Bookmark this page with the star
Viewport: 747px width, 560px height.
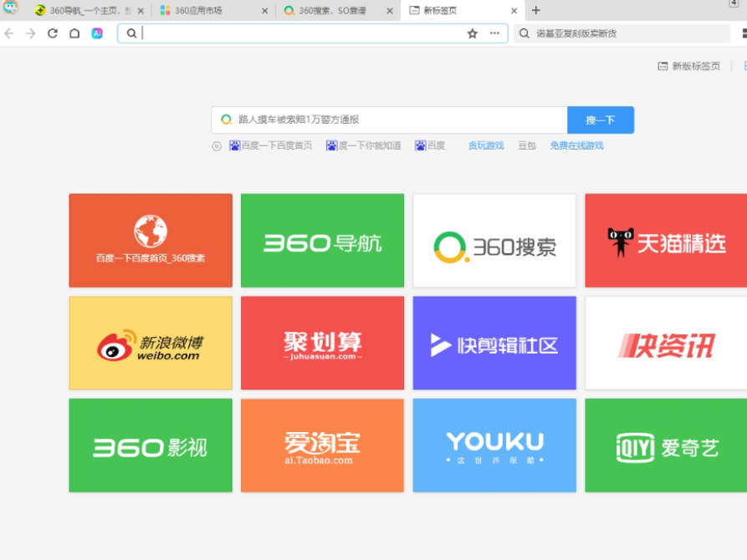(472, 33)
